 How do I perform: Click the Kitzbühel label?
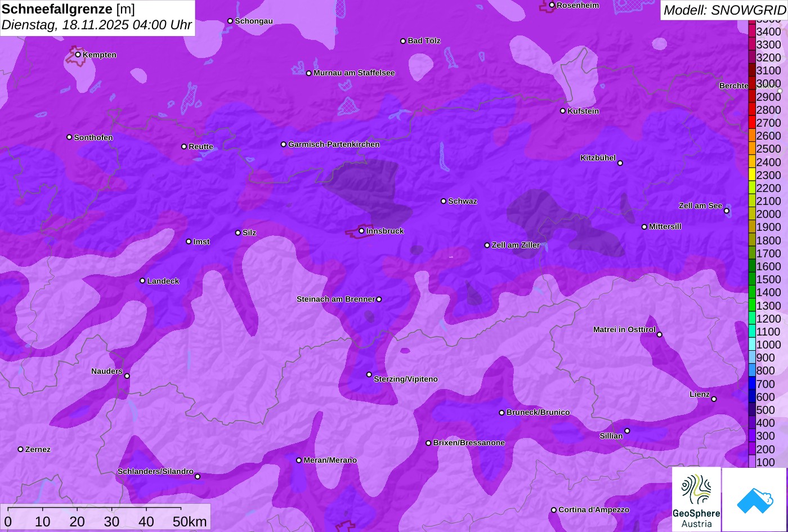tap(598, 158)
